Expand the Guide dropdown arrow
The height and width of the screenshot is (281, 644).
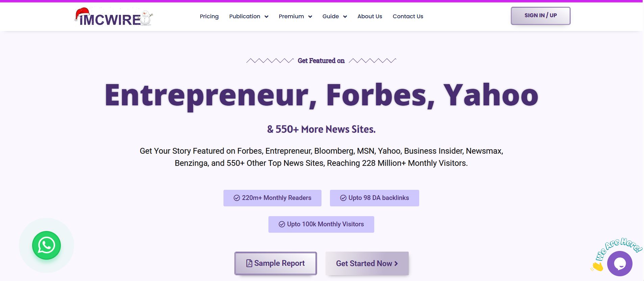coord(345,17)
